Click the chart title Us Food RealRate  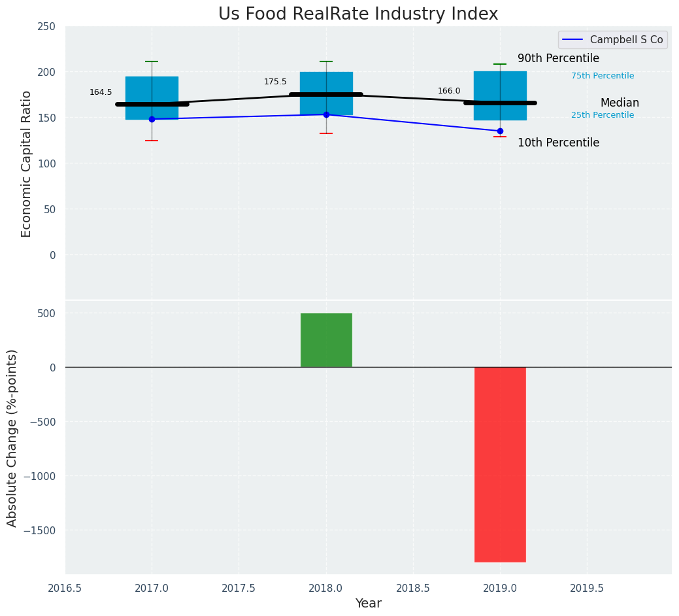pyautogui.click(x=358, y=14)
